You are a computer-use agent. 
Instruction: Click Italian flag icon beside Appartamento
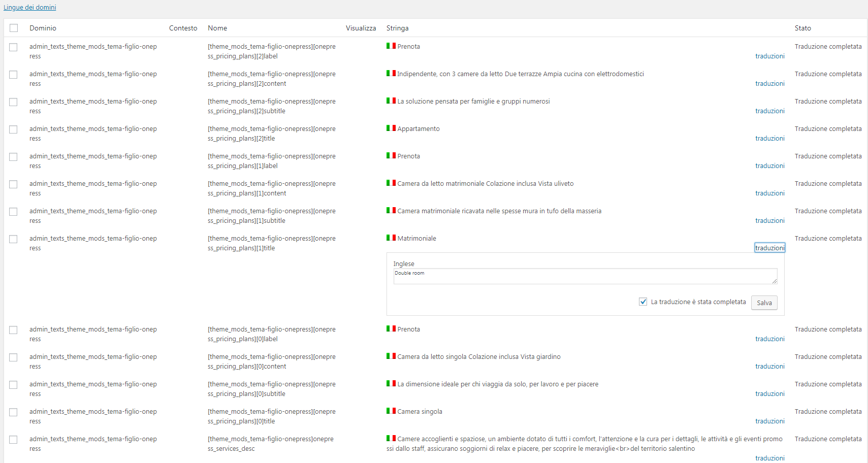(391, 128)
